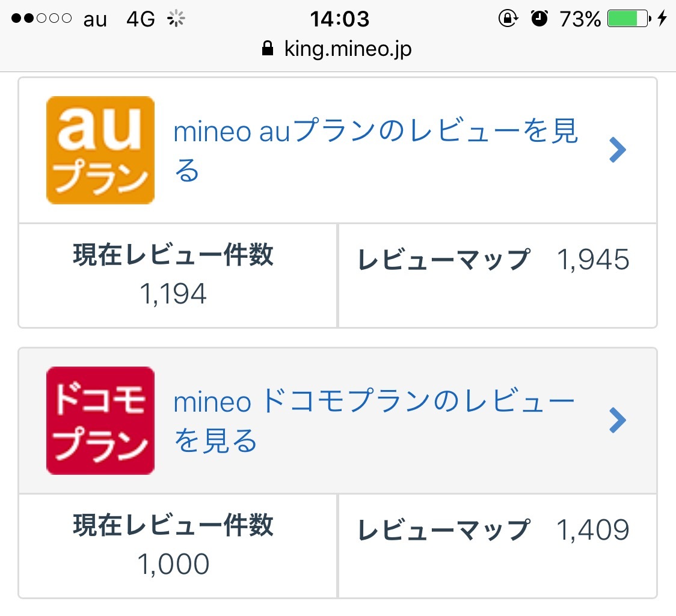This screenshot has height=616, width=676.
Task: Tap the red docomo plan icon
Action: (x=100, y=420)
